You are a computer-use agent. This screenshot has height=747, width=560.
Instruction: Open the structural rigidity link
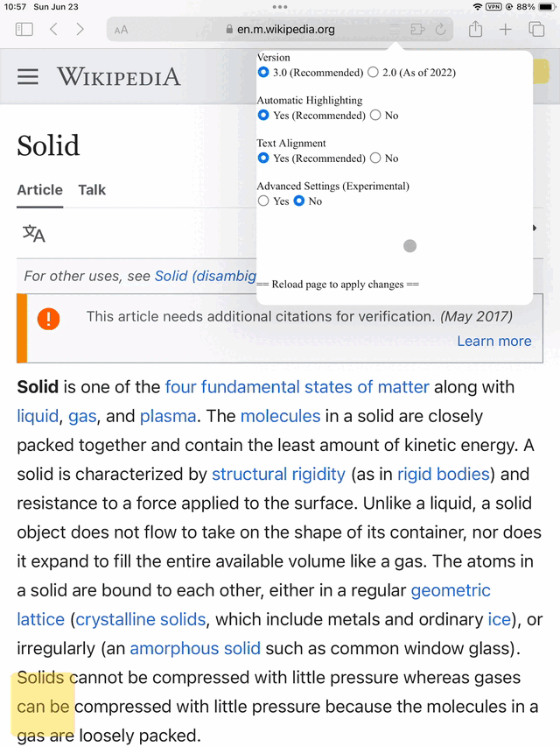(x=278, y=474)
